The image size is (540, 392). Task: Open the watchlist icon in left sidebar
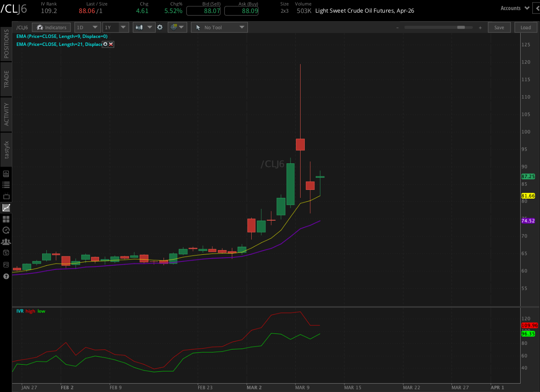[x=6, y=184]
